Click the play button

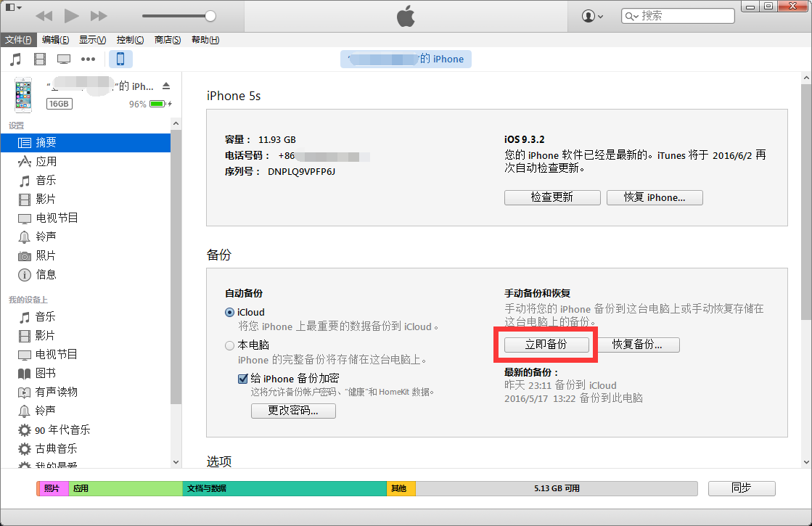point(71,15)
